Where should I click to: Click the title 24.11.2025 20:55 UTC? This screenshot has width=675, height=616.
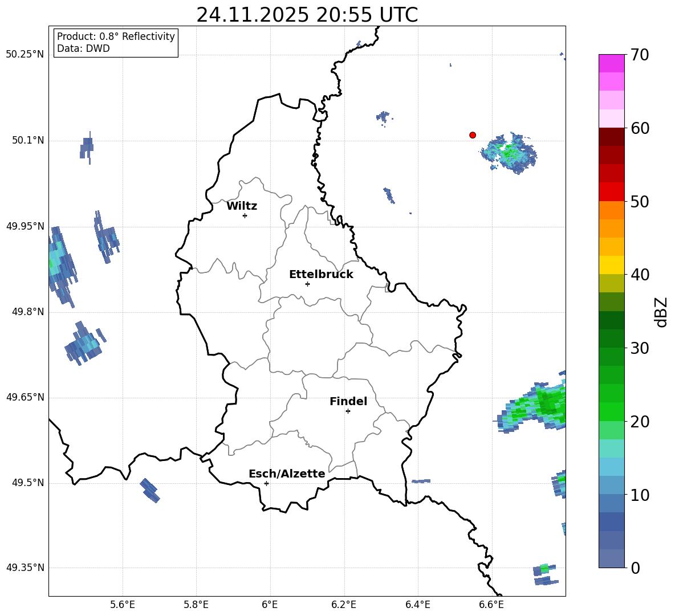pos(307,15)
